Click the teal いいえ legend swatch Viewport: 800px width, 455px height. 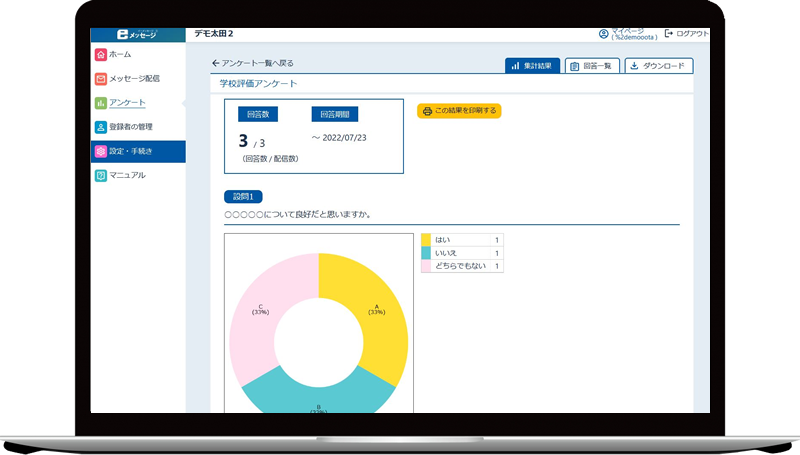point(426,254)
